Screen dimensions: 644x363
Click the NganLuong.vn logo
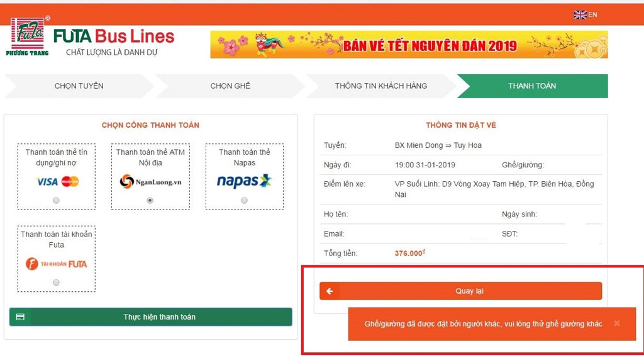point(150,181)
